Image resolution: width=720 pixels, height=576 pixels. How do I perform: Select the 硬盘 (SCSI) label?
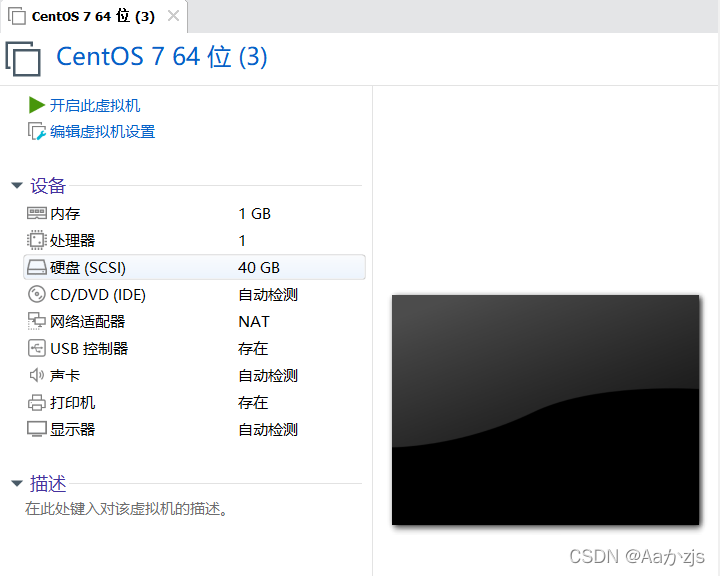88,267
